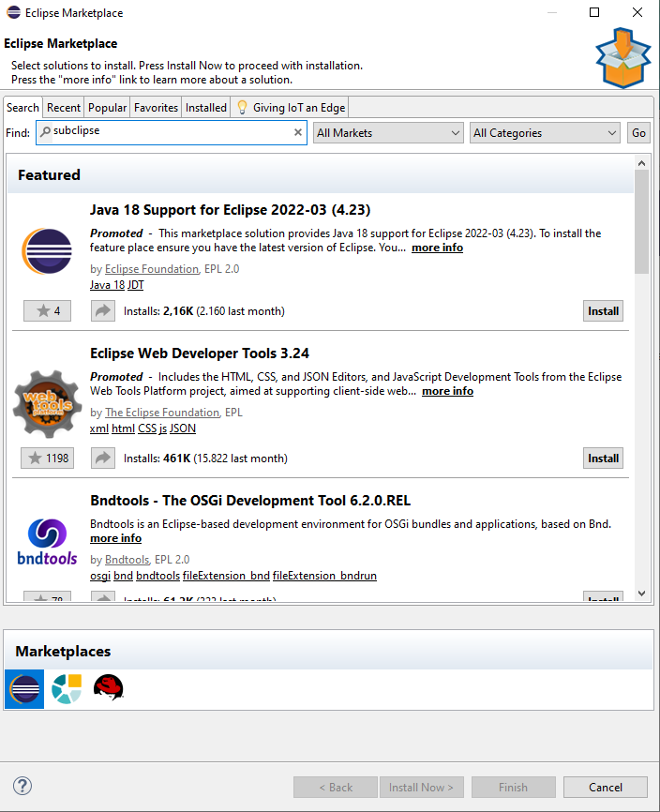Click the bndtools tag link
660x812 pixels.
(x=157, y=576)
